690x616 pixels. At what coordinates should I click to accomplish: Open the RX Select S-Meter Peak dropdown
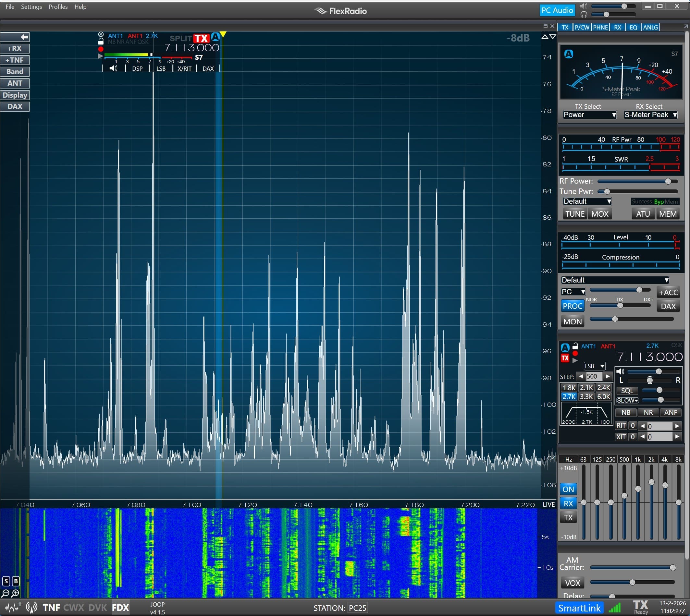tap(650, 115)
